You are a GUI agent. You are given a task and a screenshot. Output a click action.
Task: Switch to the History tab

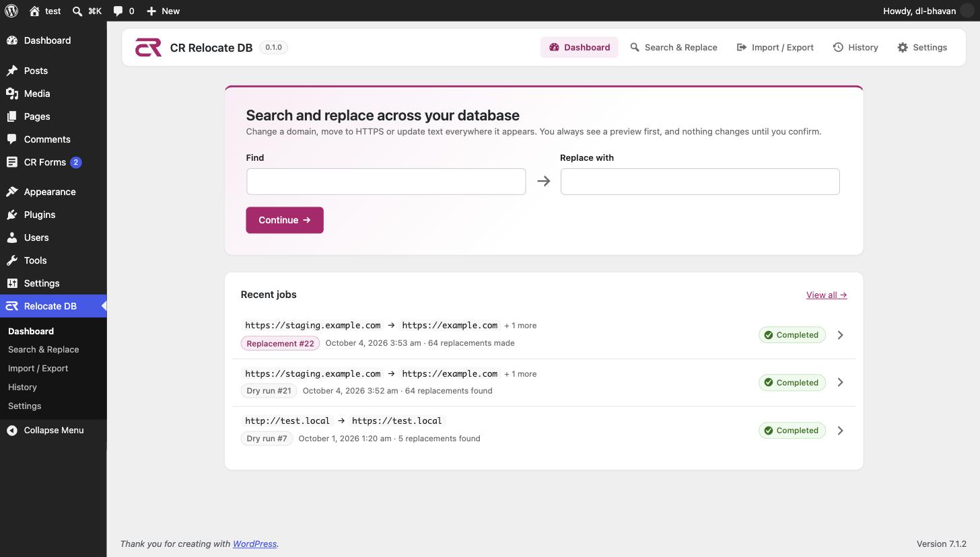click(x=855, y=47)
